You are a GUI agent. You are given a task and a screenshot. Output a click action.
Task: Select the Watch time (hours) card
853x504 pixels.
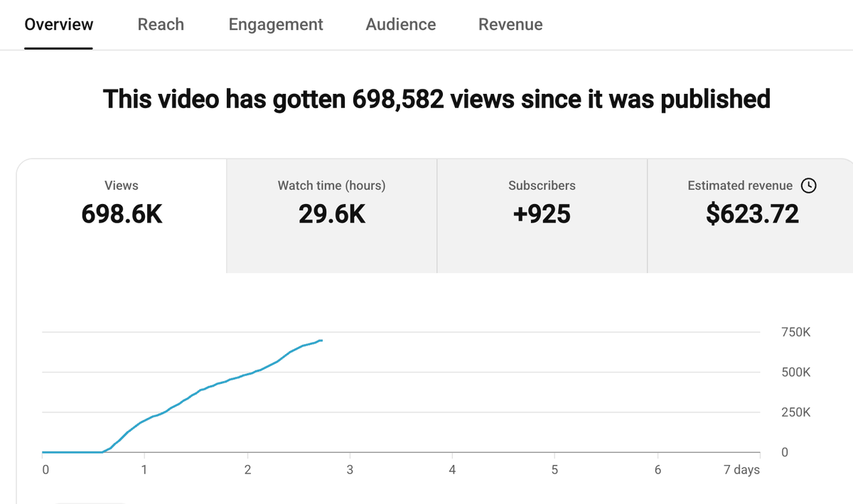tap(332, 216)
